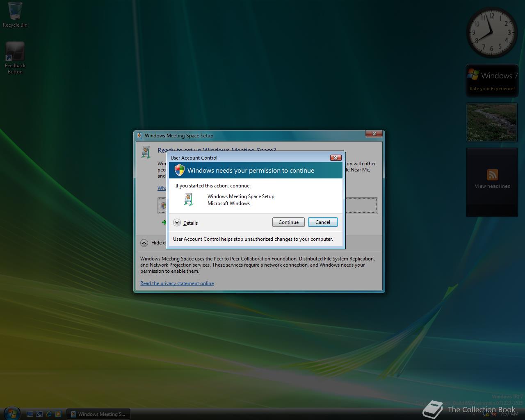Select Windows Meeting S... taskbar button

click(98, 414)
